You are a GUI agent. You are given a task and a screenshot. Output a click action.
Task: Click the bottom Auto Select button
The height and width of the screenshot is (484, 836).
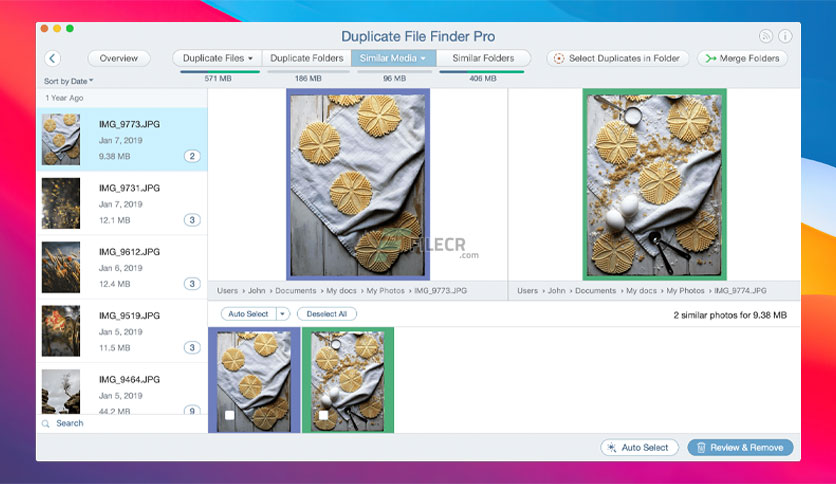pos(639,448)
